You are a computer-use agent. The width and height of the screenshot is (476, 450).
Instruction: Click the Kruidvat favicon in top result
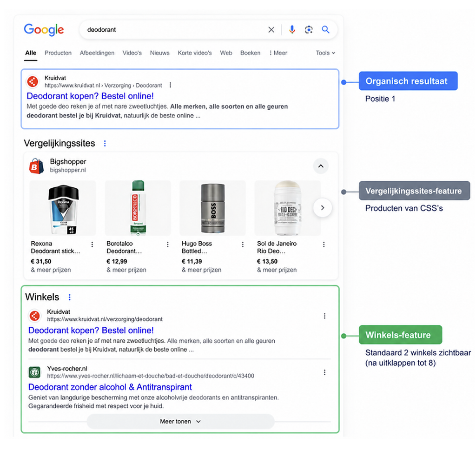pos(33,82)
